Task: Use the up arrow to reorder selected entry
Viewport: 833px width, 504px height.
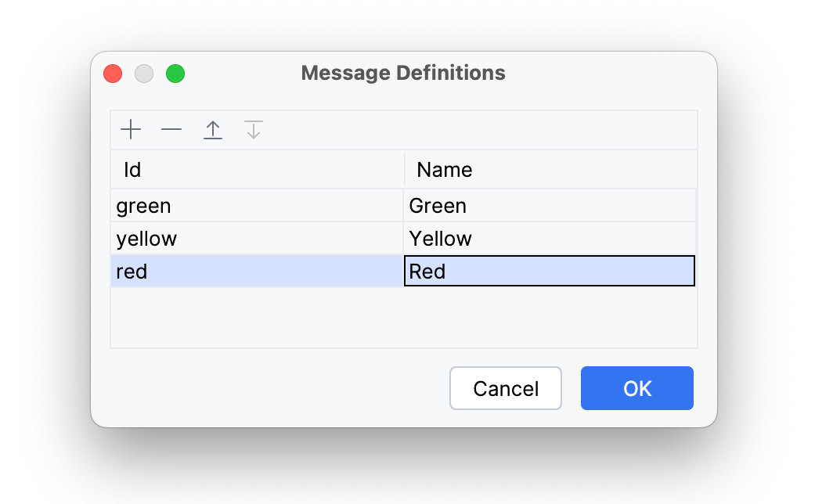Action: click(212, 129)
